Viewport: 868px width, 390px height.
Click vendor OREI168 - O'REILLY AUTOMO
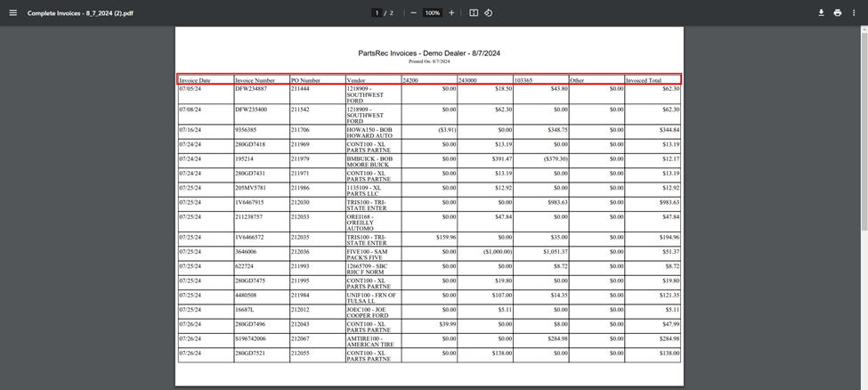[361, 223]
